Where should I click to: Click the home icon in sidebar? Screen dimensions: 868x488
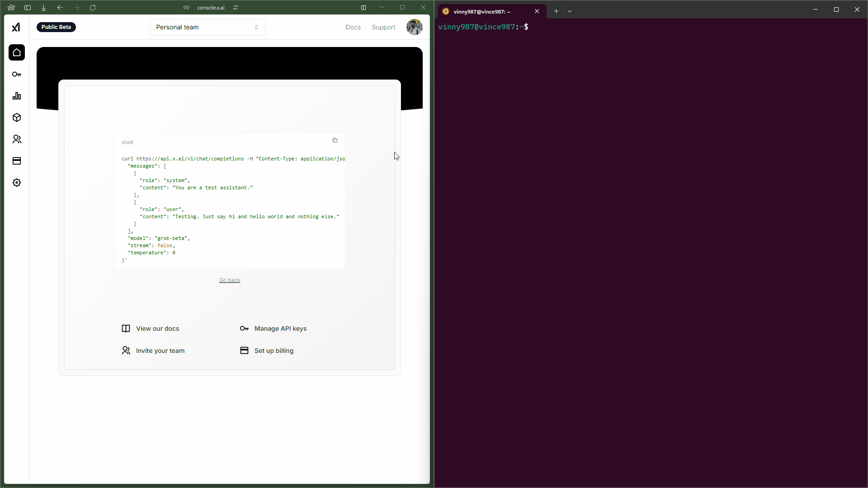(17, 52)
